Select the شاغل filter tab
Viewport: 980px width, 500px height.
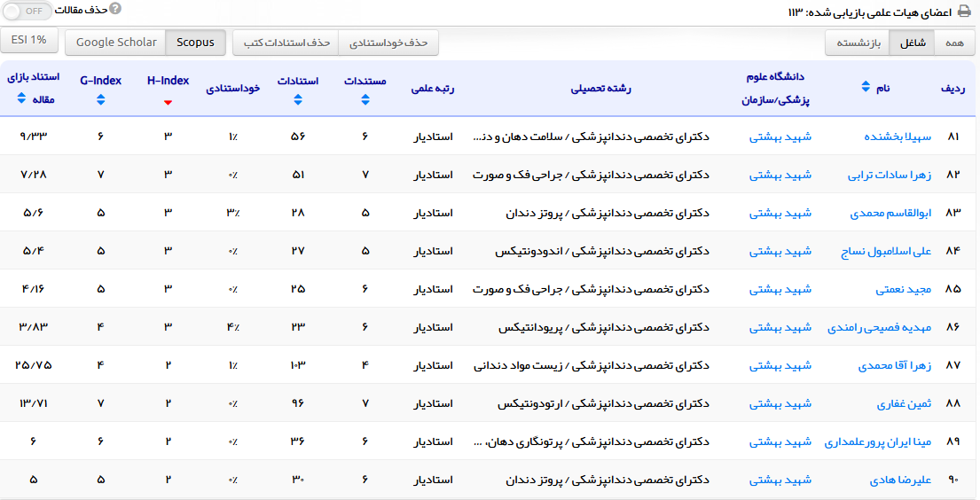coord(913,43)
